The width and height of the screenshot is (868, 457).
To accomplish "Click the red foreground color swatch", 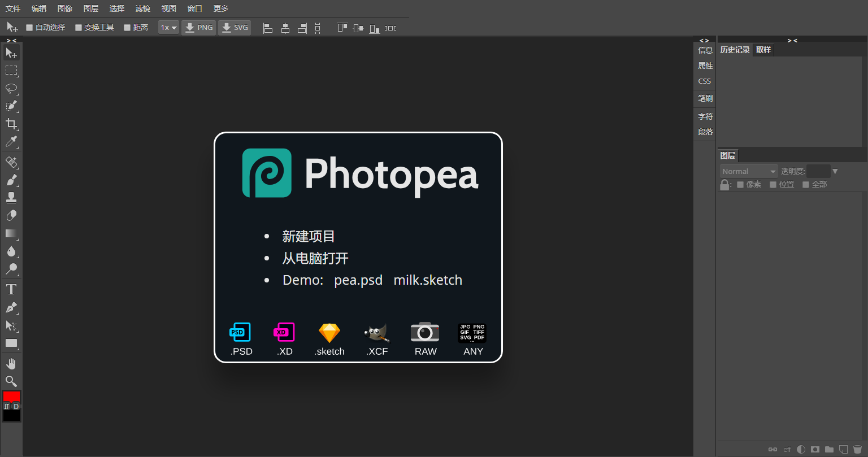I will pos(11,396).
